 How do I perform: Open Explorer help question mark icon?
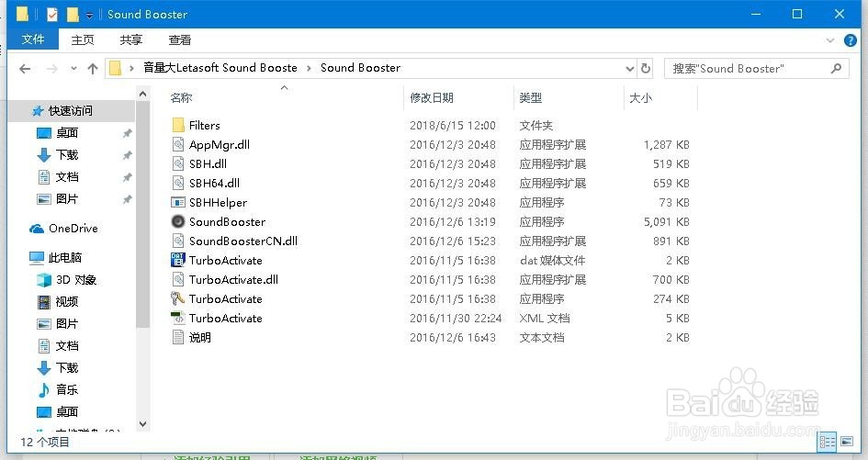(x=851, y=40)
